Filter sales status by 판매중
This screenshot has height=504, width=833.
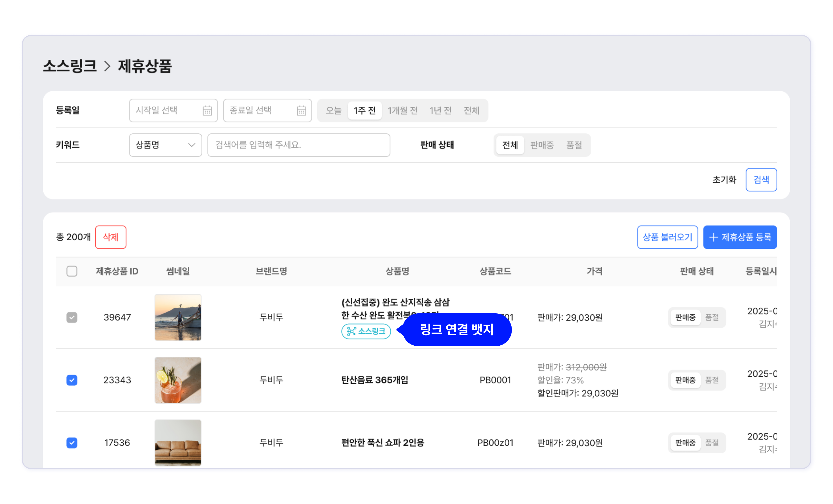pyautogui.click(x=542, y=145)
